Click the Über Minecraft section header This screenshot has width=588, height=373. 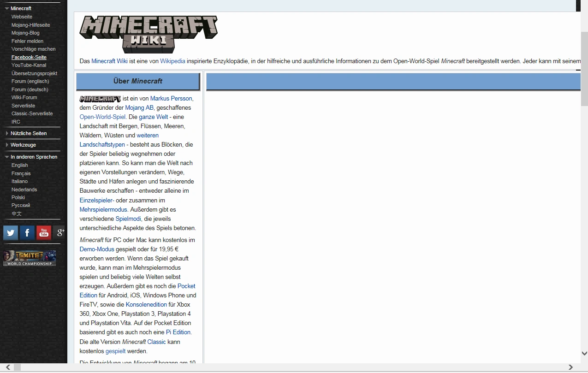coord(138,81)
